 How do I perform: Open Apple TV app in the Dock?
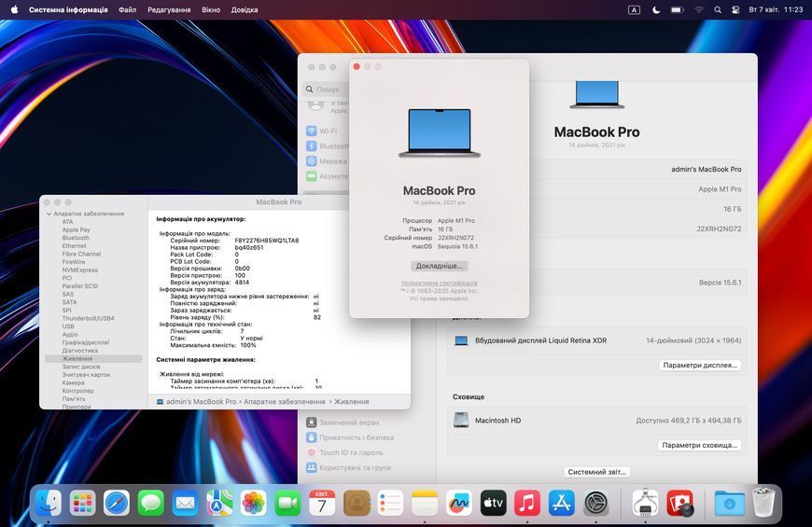493,503
